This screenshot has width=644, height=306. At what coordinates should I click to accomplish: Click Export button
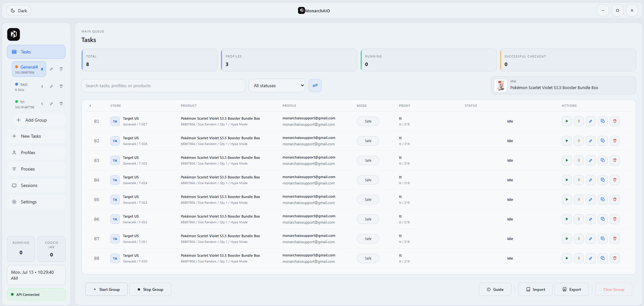(x=571, y=289)
